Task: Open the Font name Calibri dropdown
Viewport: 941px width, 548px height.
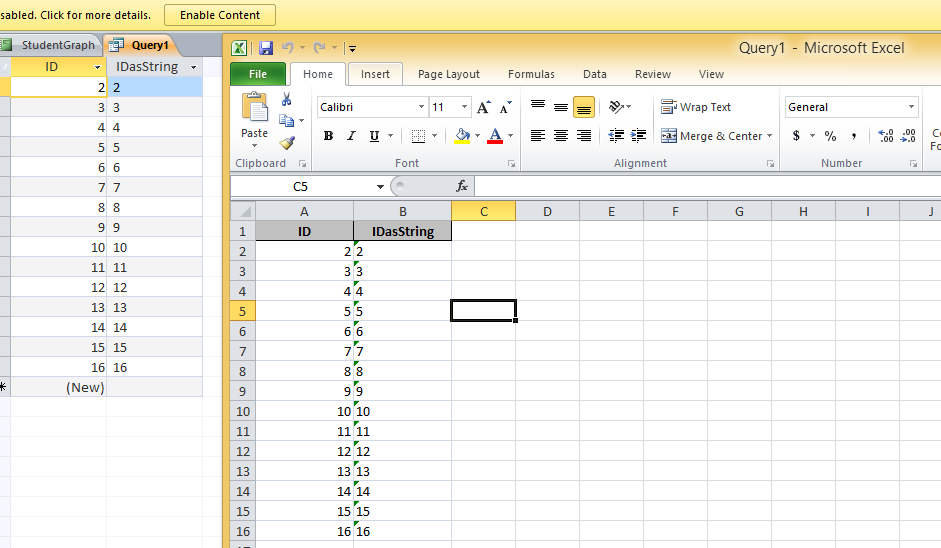Action: (421, 107)
